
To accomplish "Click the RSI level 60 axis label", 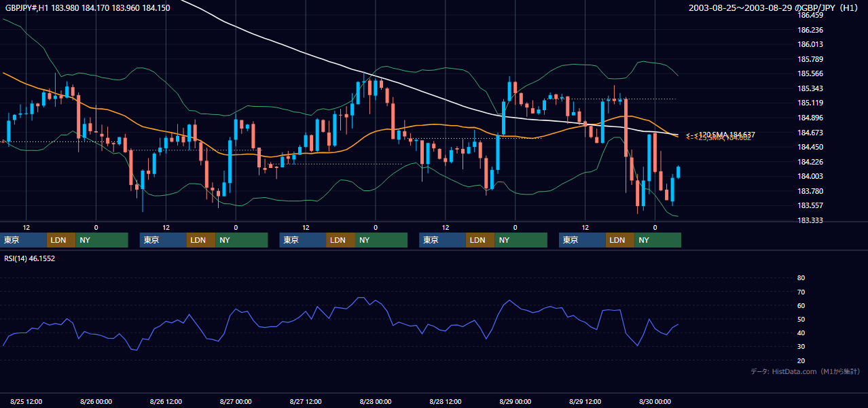I will point(801,305).
